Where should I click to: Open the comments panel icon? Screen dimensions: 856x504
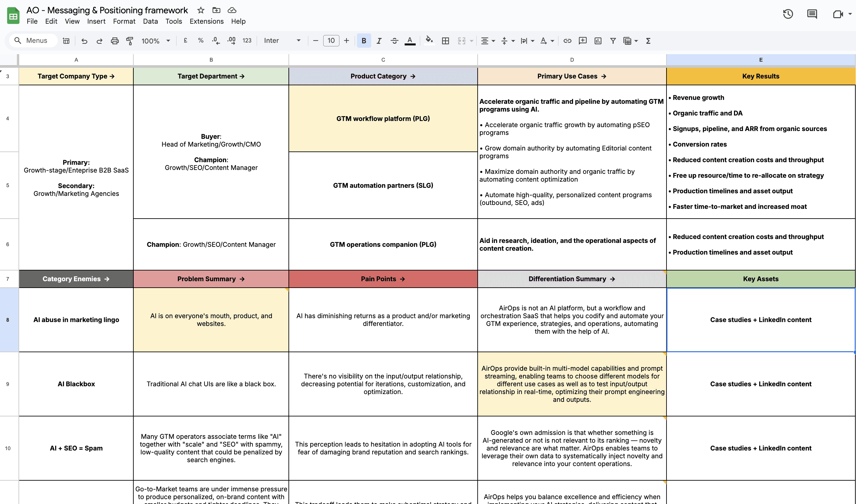812,14
